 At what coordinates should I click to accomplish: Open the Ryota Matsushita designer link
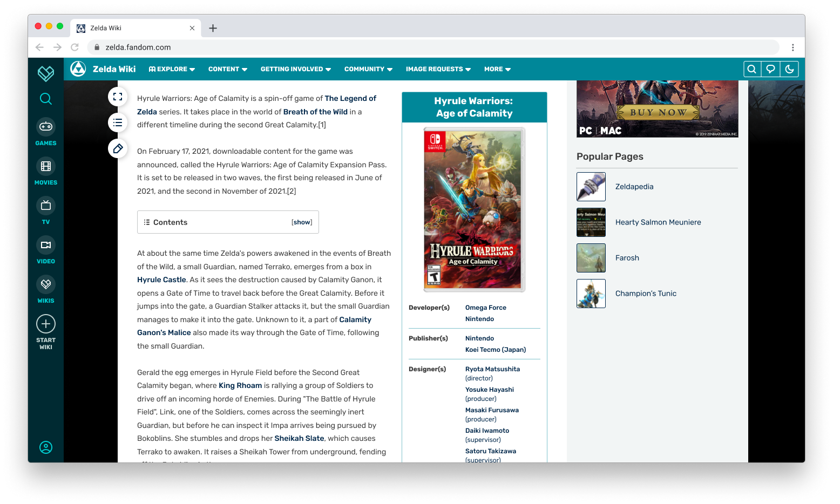pyautogui.click(x=492, y=369)
